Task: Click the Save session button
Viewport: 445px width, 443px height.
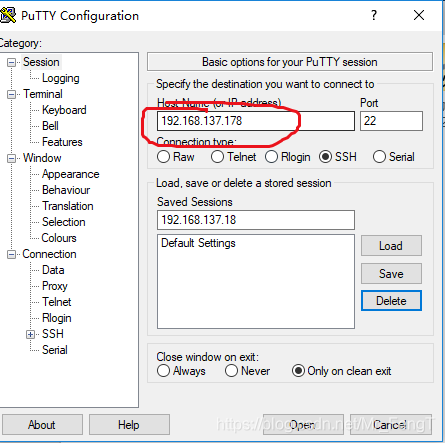Action: click(391, 274)
